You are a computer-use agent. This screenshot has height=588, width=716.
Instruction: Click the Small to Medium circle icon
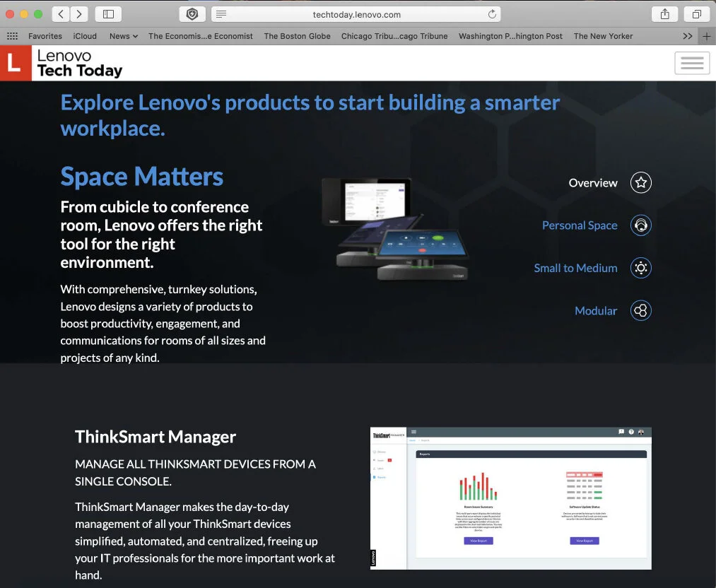(x=640, y=268)
